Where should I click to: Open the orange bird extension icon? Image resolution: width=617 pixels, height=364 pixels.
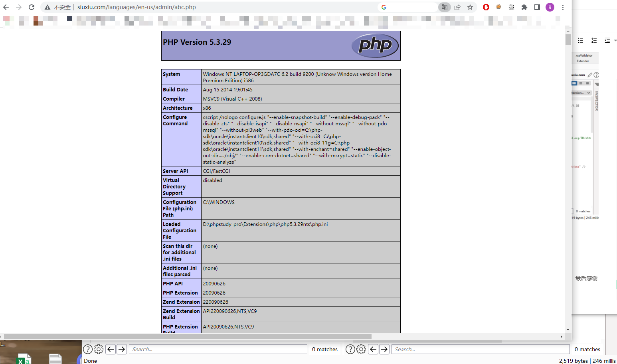point(498,7)
